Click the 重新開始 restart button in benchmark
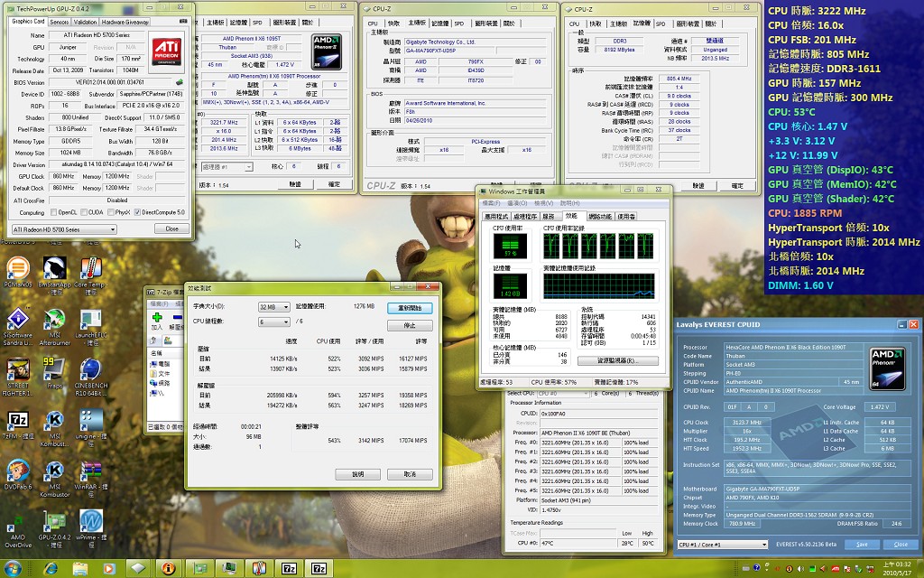 tap(411, 308)
